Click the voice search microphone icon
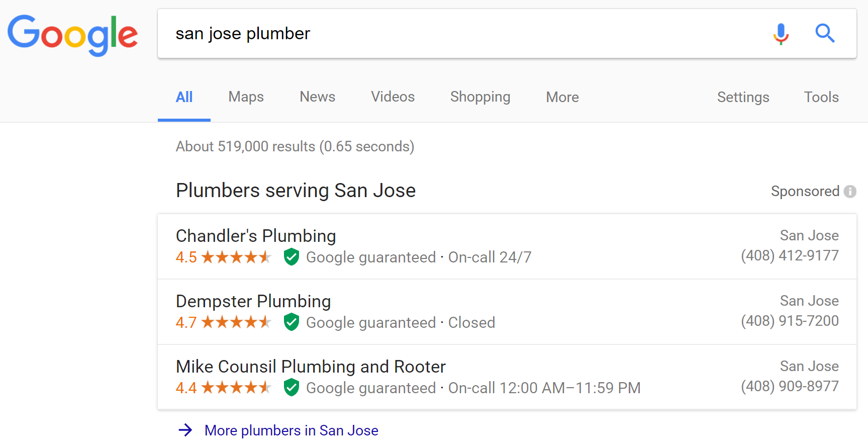This screenshot has width=868, height=447. 781,34
